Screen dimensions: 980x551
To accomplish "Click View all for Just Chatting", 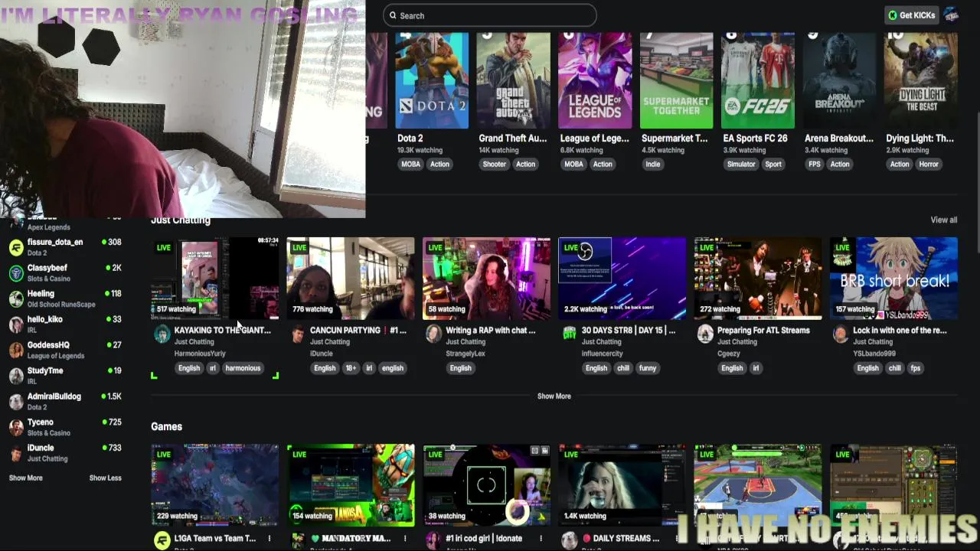I will click(x=943, y=220).
